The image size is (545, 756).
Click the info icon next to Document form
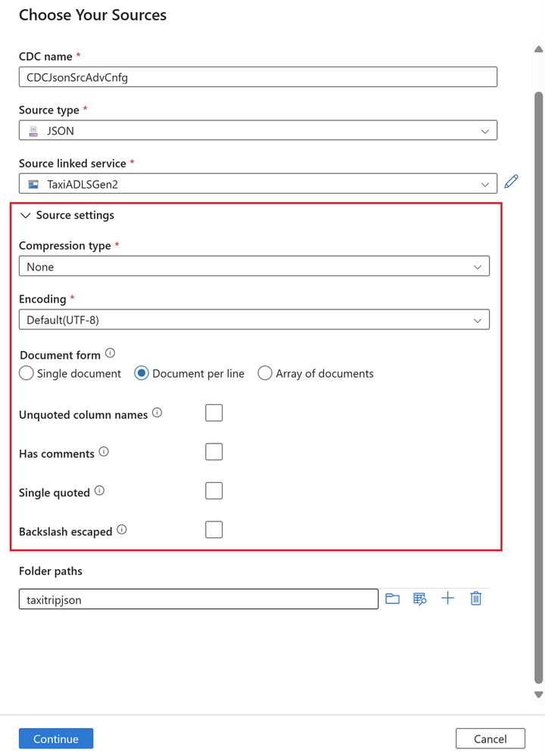tap(110, 353)
